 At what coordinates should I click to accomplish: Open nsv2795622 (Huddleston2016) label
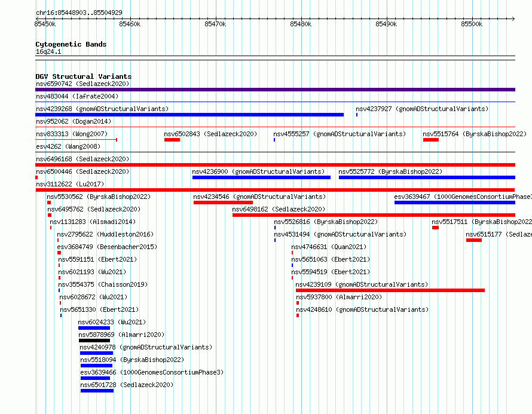coord(105,234)
